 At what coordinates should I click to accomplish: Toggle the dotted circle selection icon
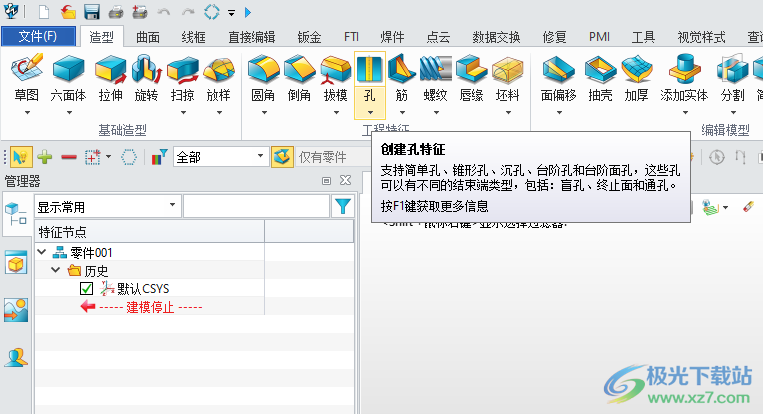point(129,157)
